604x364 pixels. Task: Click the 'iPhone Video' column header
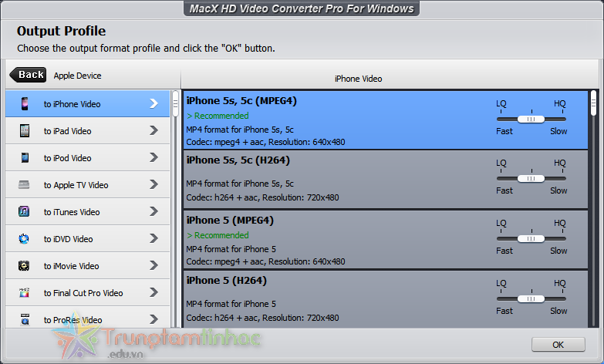[358, 79]
